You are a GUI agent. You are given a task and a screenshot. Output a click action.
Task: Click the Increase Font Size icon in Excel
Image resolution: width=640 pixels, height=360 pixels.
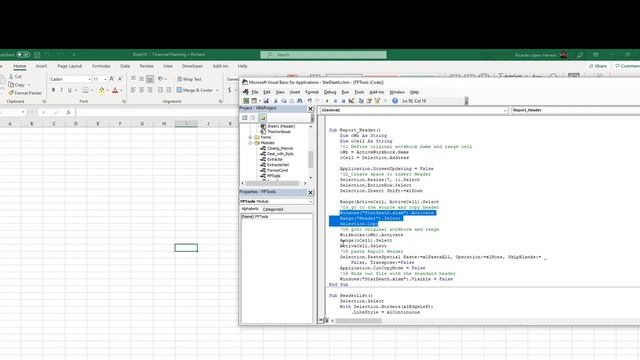112,79
